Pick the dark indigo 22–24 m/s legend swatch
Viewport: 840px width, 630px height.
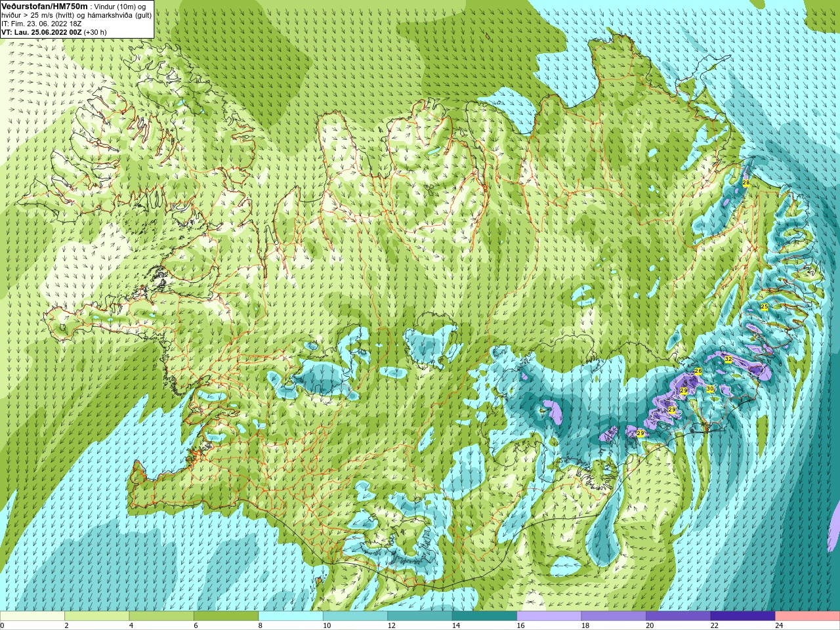point(743,616)
